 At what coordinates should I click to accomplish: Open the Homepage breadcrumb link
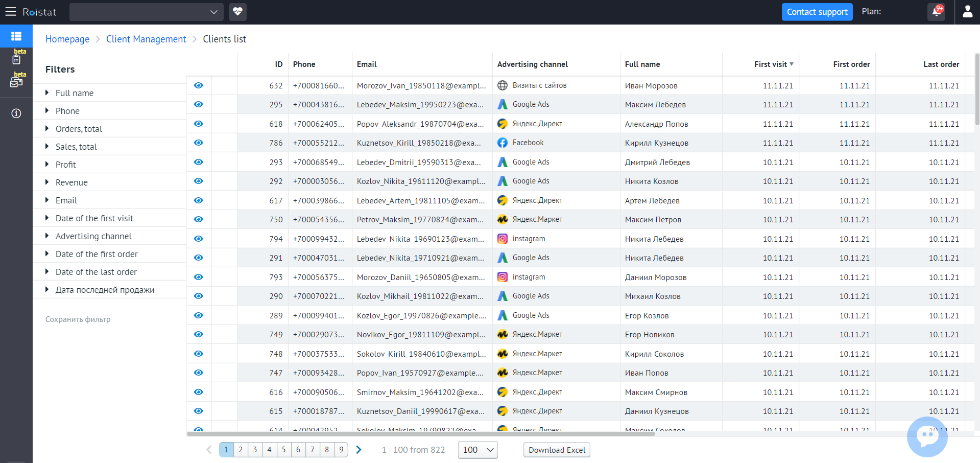(x=67, y=39)
